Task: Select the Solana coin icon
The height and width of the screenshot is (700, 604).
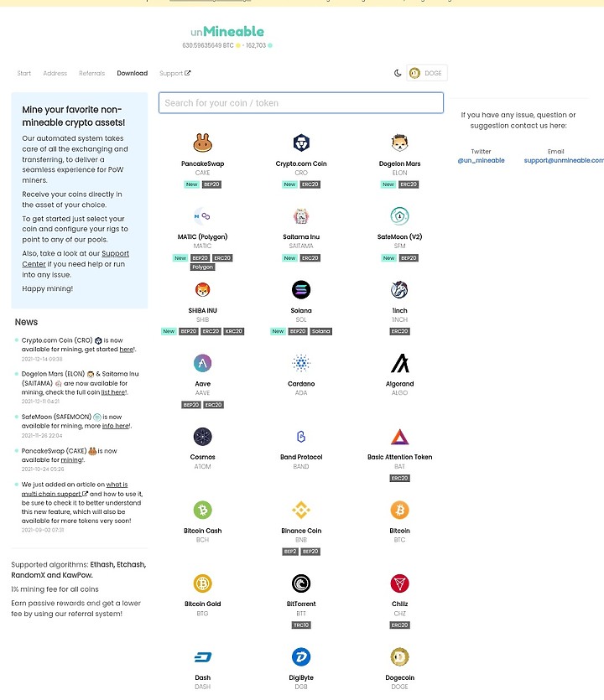Action: tap(301, 290)
